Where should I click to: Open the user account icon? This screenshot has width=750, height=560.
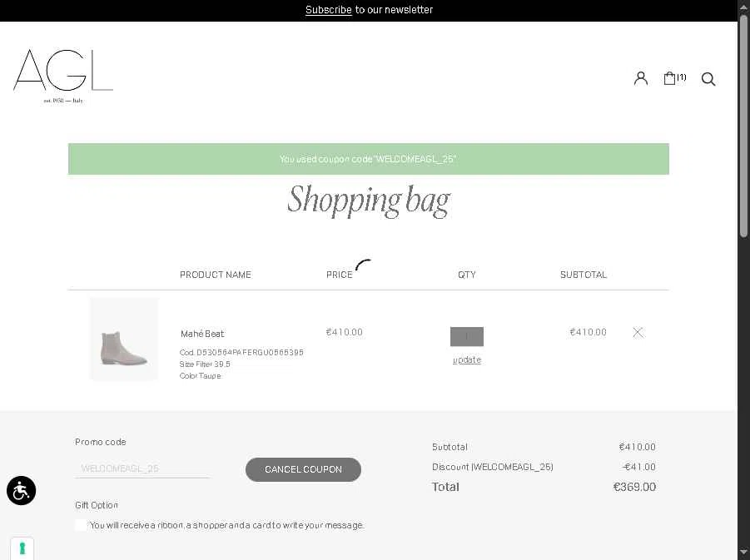(640, 78)
